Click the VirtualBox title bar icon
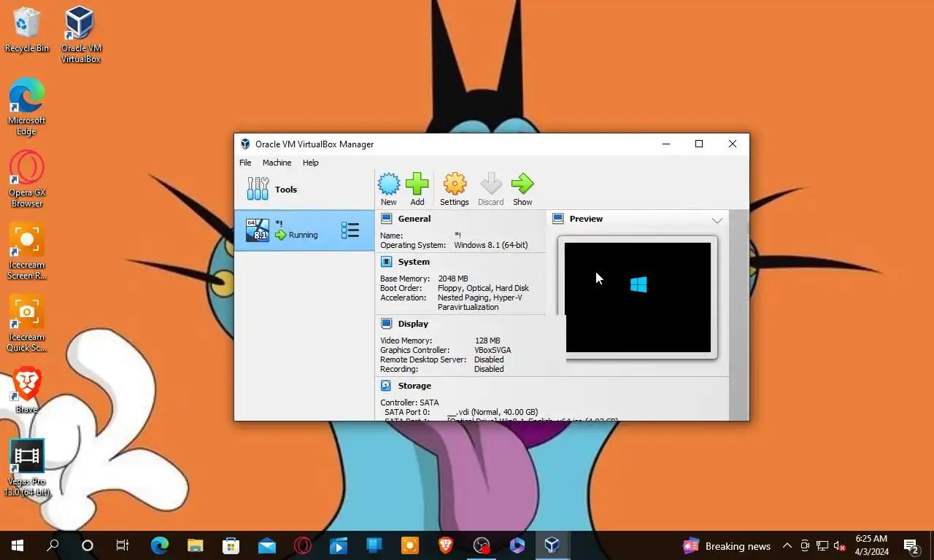This screenshot has width=934, height=560. click(x=245, y=144)
